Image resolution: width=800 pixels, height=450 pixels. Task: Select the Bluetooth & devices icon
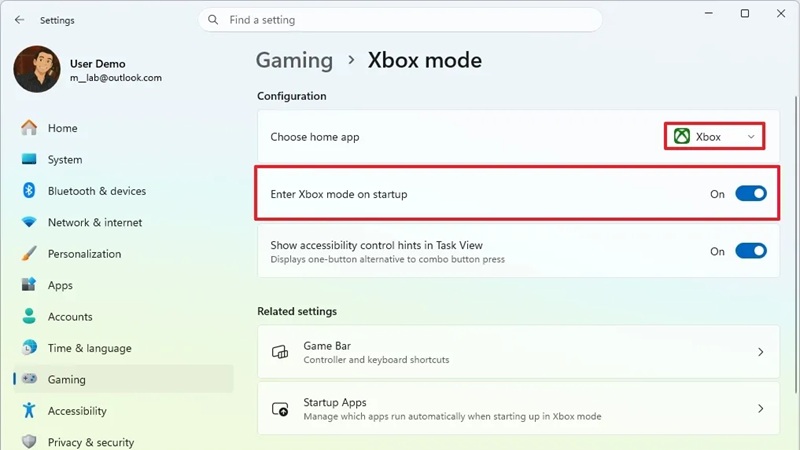click(29, 190)
